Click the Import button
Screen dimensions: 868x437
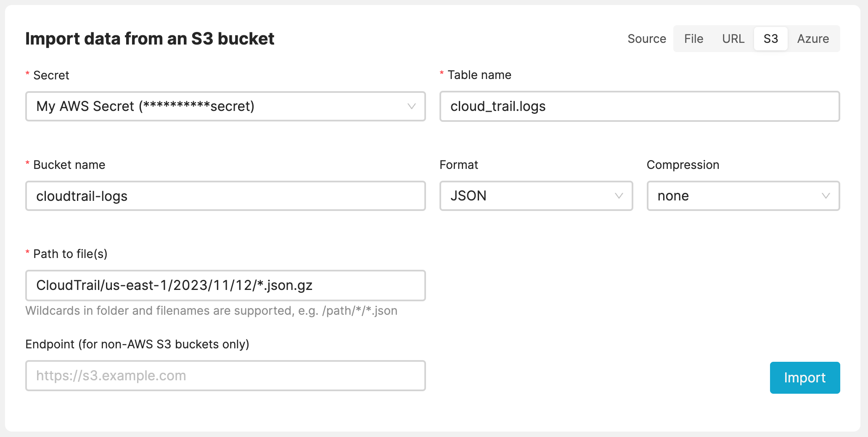804,377
